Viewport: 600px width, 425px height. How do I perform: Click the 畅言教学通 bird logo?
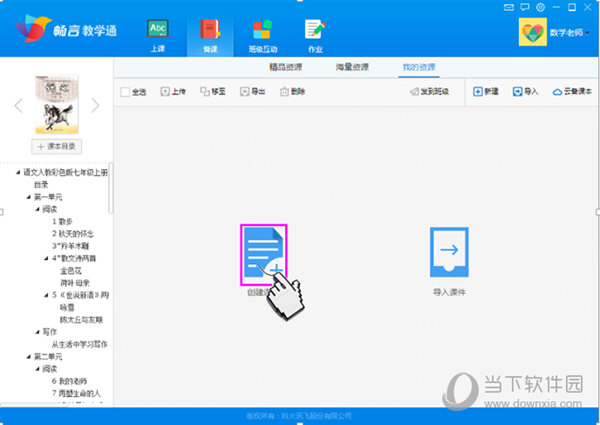[x=33, y=28]
